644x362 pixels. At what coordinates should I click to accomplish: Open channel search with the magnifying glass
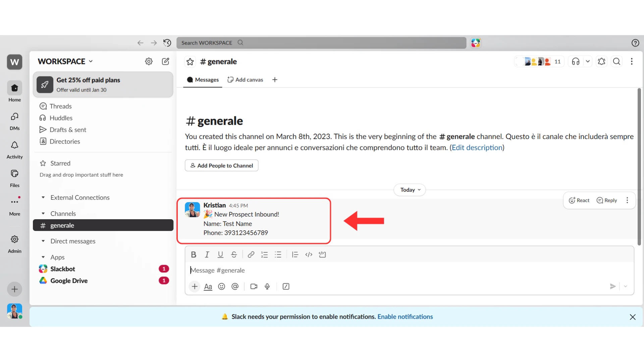(617, 61)
